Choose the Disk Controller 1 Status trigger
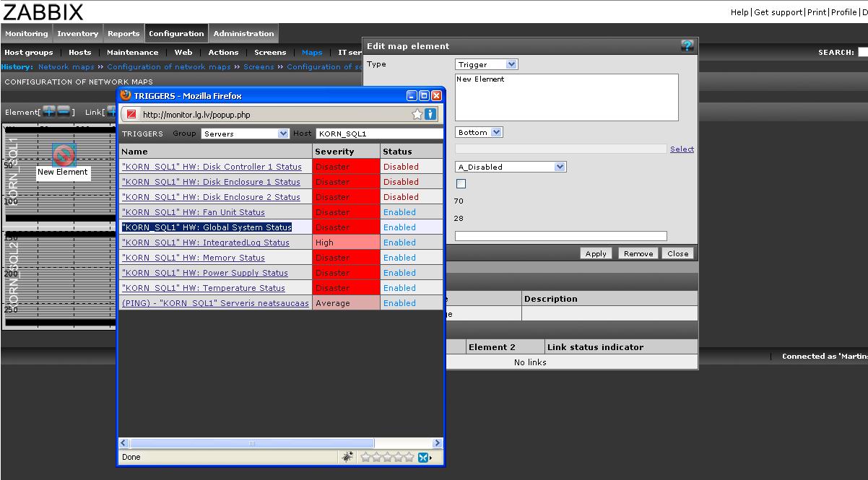 (212, 167)
